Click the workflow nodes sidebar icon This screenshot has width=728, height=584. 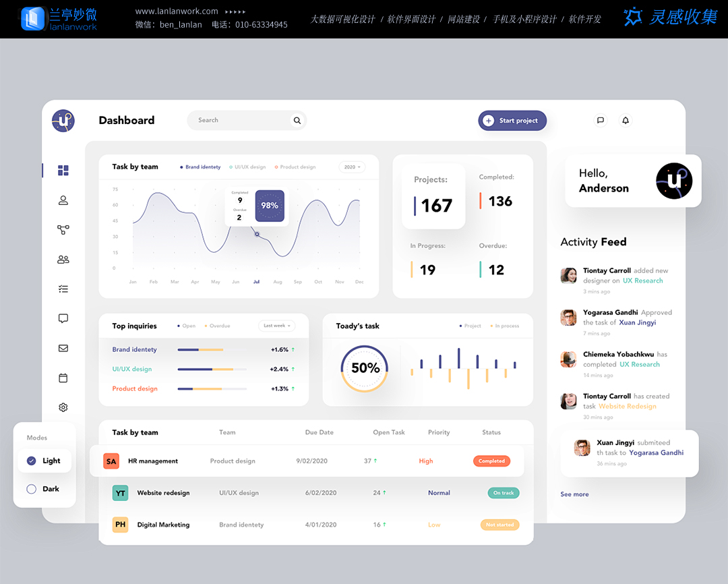click(x=63, y=230)
